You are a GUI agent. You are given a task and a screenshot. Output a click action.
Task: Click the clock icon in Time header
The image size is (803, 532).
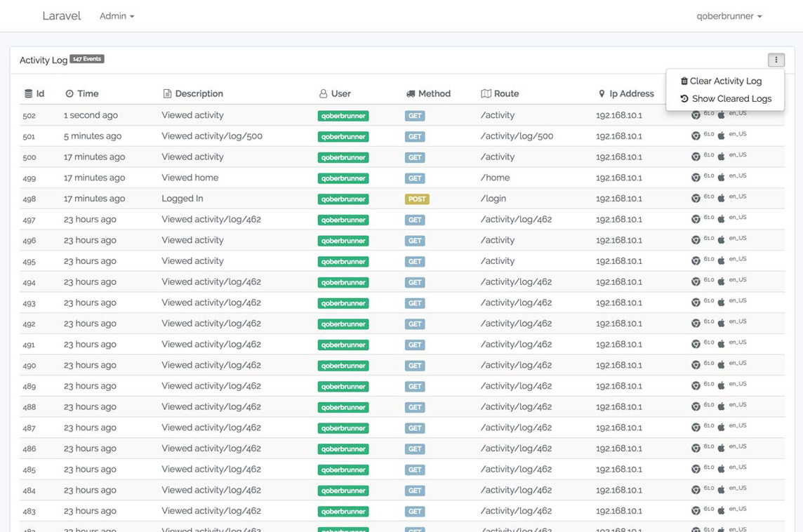point(69,94)
